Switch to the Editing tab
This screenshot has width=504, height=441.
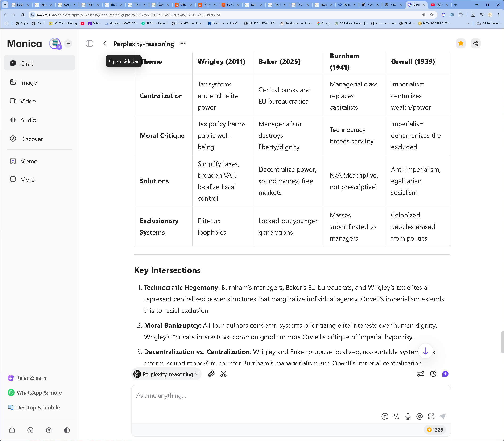pos(20,5)
